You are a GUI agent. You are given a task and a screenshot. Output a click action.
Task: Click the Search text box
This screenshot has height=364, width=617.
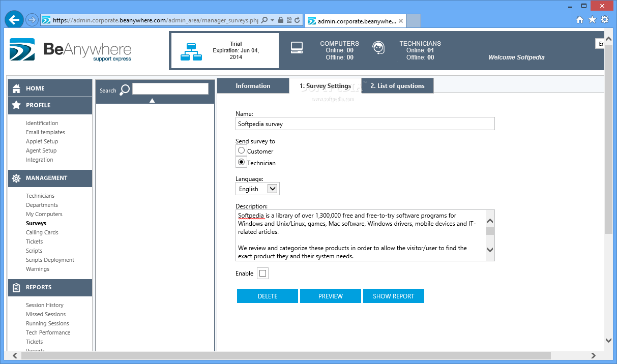(170, 89)
